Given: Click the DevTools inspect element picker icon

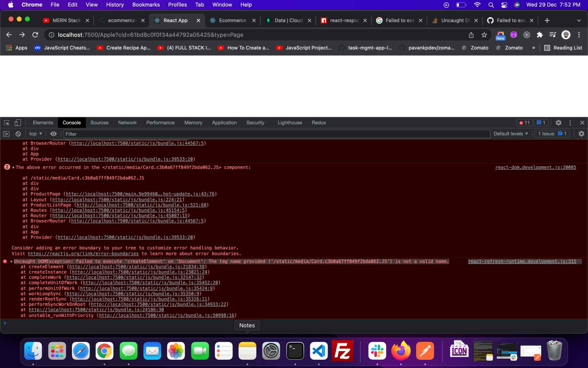Looking at the screenshot, I should point(7,123).
